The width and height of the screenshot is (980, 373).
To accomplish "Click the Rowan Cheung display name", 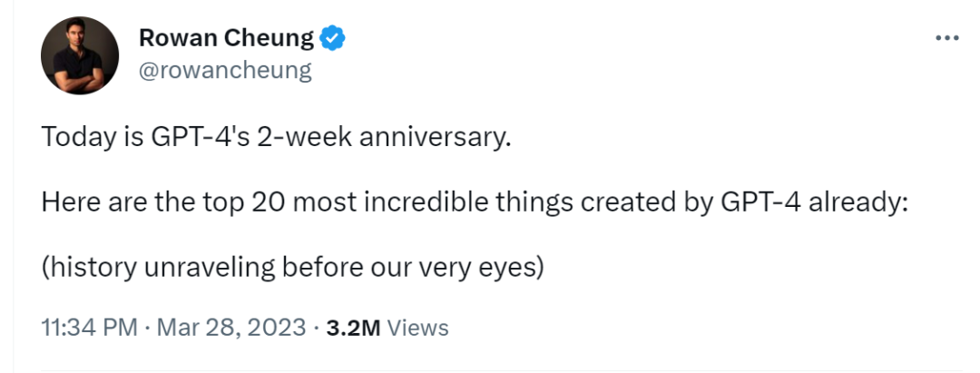I will [x=226, y=38].
